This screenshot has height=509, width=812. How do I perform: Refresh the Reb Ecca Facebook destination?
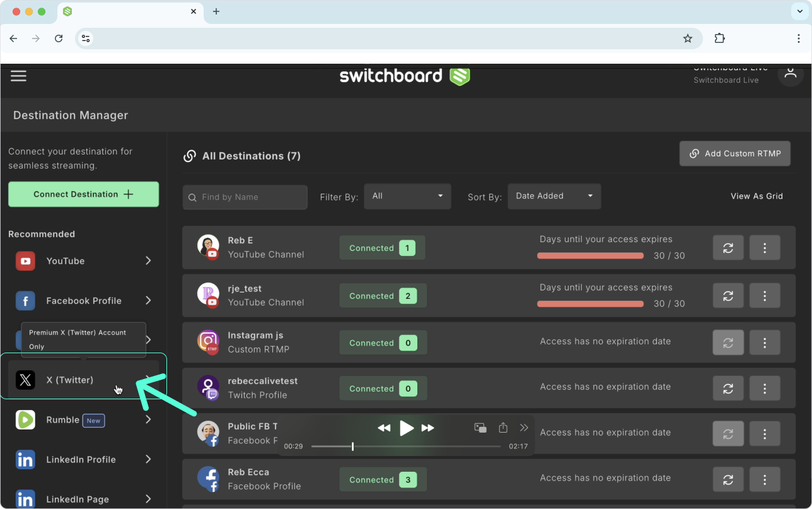[x=728, y=480]
